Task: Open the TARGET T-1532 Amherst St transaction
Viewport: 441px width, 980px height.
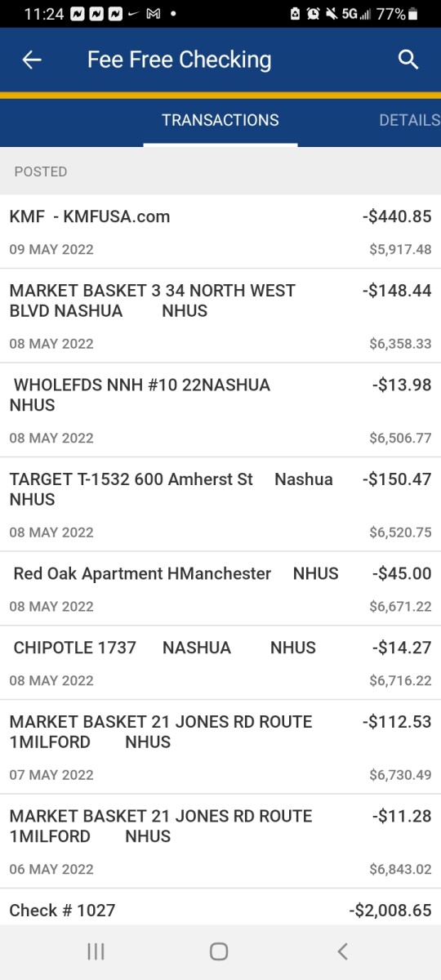Action: point(220,505)
